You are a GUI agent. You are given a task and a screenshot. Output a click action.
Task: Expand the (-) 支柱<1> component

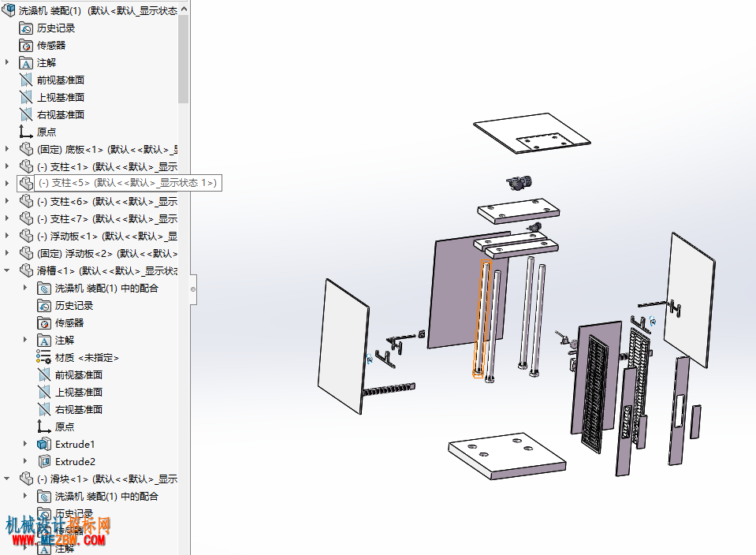coord(7,166)
